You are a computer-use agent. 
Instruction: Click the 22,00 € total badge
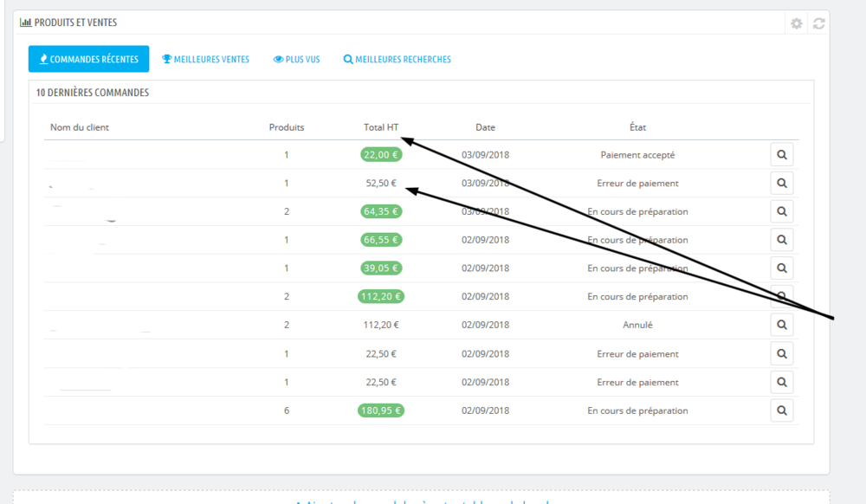pos(381,155)
